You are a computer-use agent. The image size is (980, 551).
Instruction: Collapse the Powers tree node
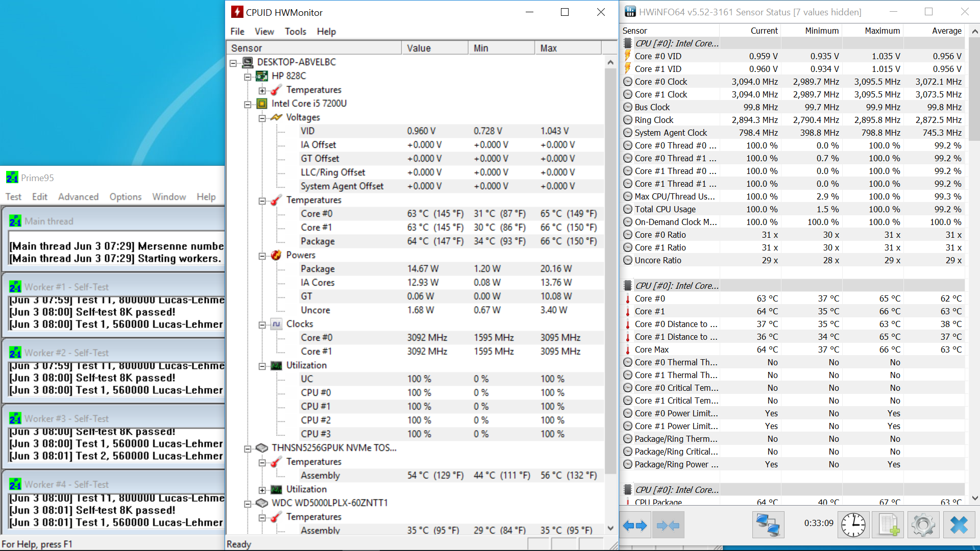pyautogui.click(x=262, y=256)
